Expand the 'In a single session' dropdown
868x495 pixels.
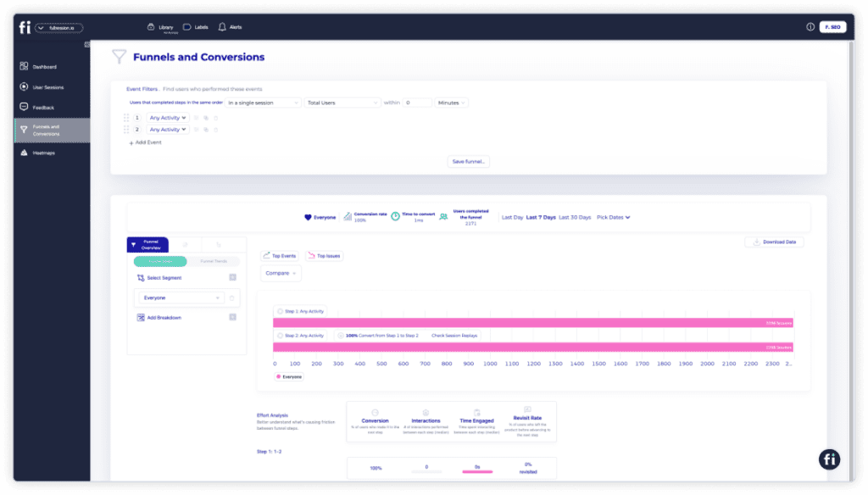pos(264,103)
